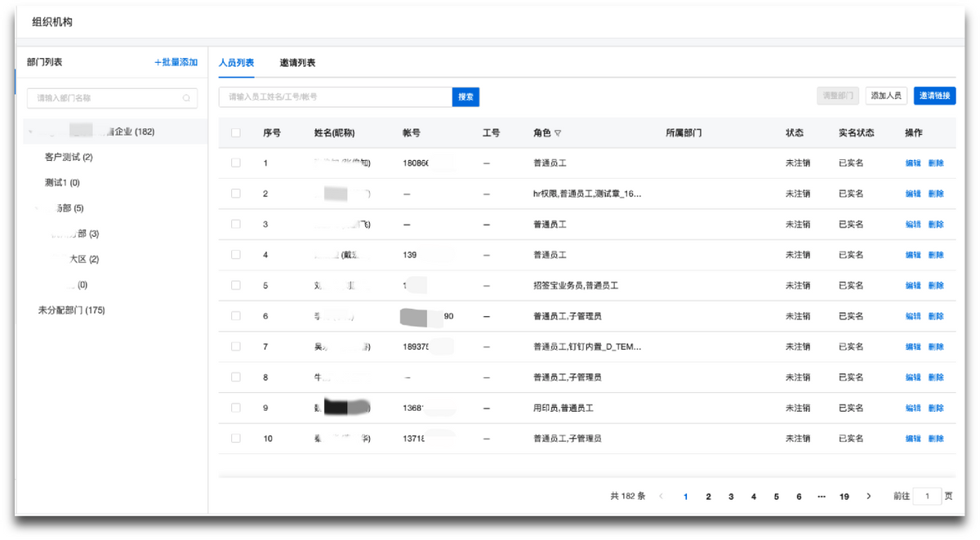Click the 添加人员 button
980x540 pixels.
coord(886,96)
